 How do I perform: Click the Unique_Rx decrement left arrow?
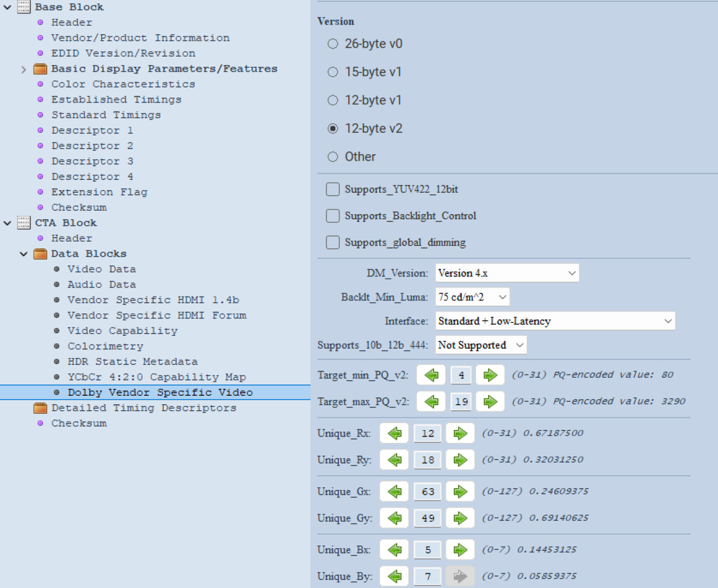pos(394,433)
